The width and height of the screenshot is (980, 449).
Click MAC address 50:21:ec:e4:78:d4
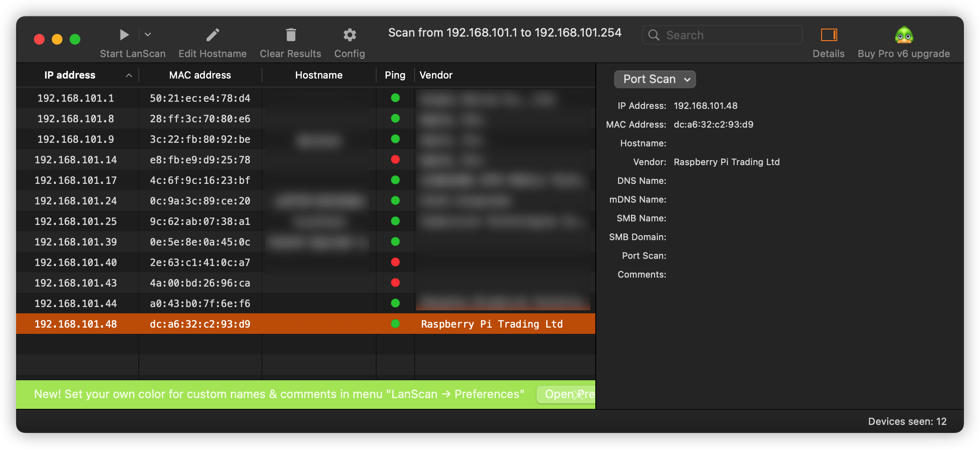[200, 98]
